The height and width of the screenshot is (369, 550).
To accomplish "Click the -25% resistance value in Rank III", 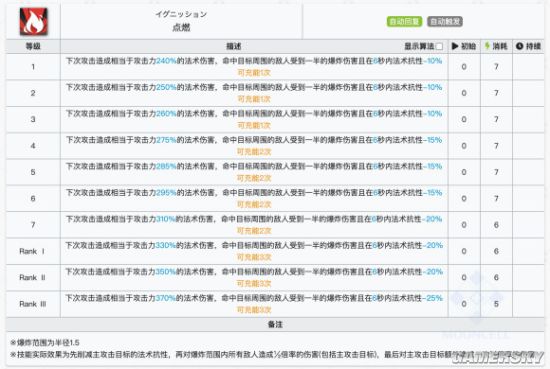I will coord(433,298).
